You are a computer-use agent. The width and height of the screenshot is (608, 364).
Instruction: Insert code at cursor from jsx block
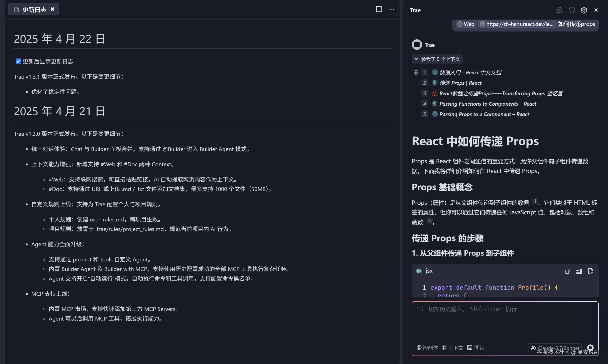[x=579, y=271]
